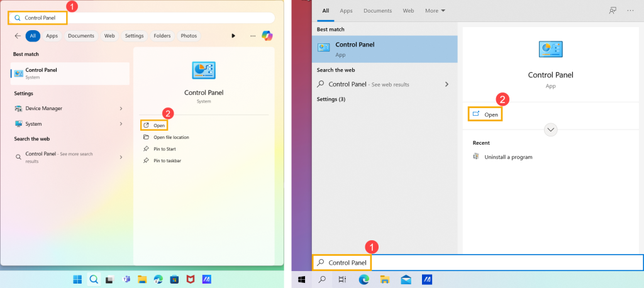Click the Windows 11 Start button
This screenshot has height=288, width=644.
point(77,280)
